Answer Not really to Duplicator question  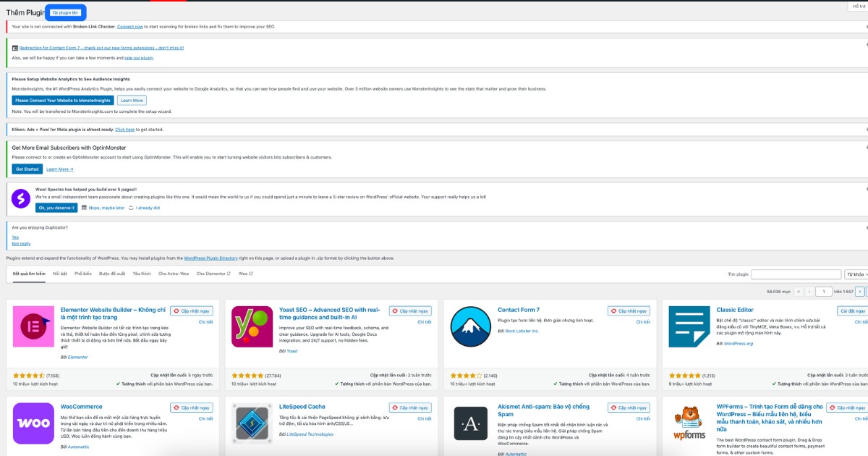21,244
